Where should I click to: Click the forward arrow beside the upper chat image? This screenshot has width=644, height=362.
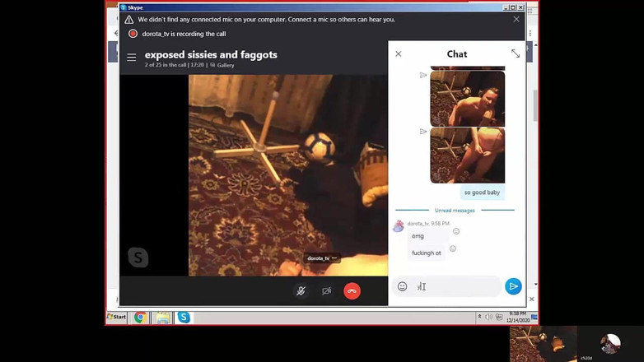[x=423, y=75]
